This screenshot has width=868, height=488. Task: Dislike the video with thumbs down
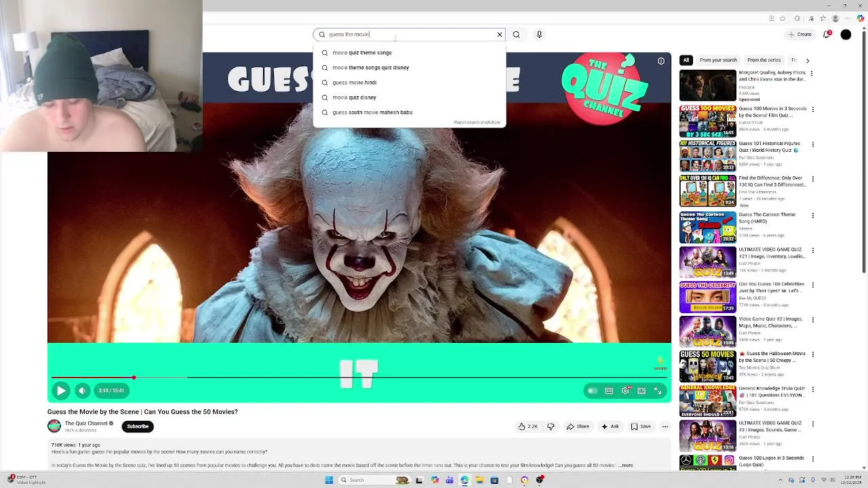pos(551,426)
